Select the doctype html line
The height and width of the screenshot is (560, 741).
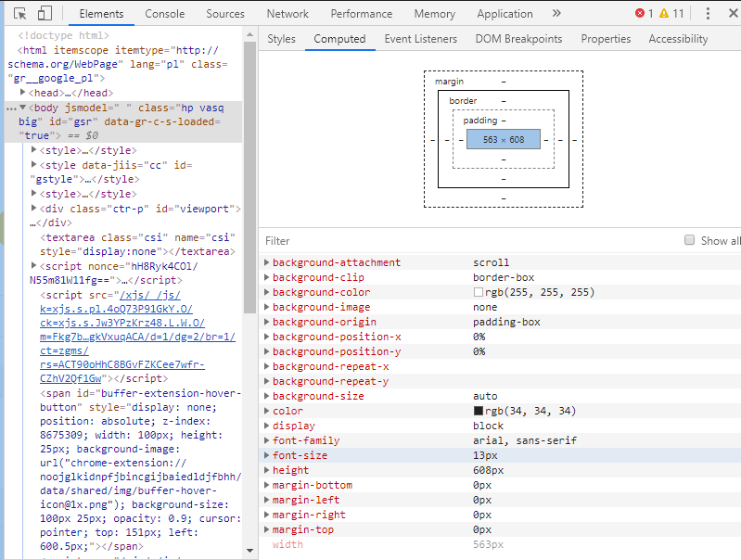click(63, 35)
